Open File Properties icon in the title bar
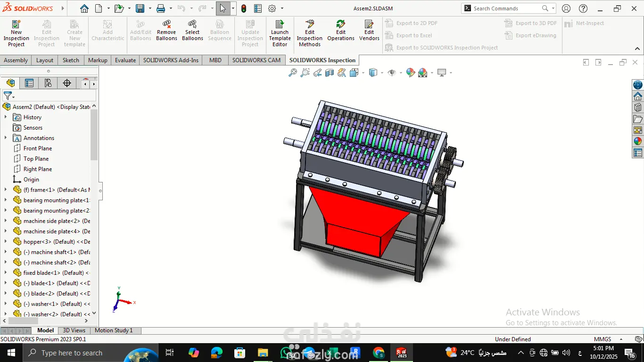 [x=258, y=8]
